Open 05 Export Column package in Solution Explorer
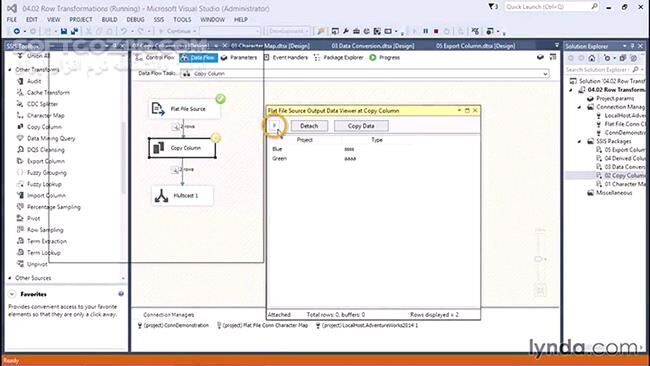The image size is (650, 366). tap(621, 150)
